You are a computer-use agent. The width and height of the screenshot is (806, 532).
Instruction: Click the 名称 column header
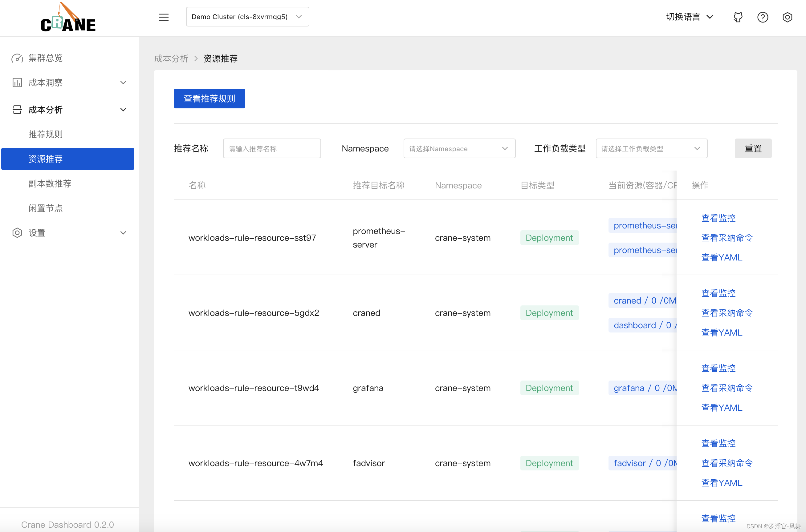tap(197, 185)
